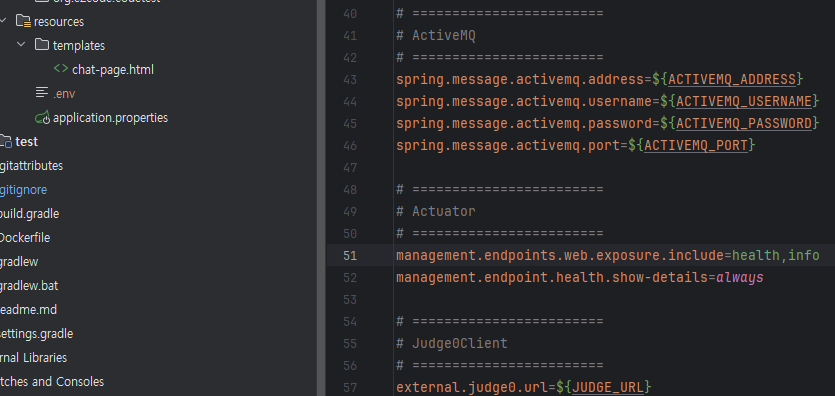Select the gradlew.bat file
The height and width of the screenshot is (396, 835).
click(29, 286)
